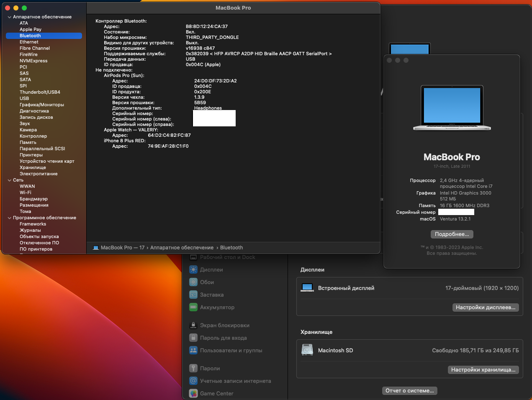Collapse the Network section tree
532x400 pixels.
coord(9,180)
